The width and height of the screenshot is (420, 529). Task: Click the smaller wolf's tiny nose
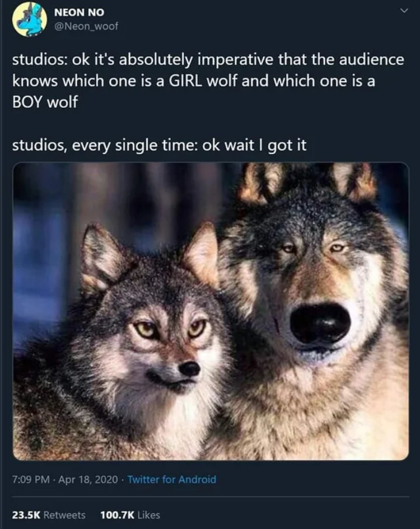189,369
